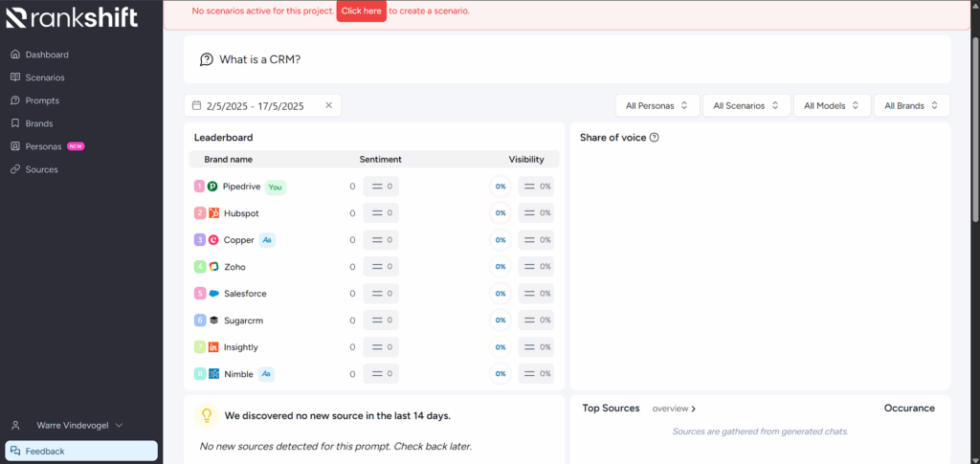
Task: Expand the Warre Vindevogel user menu
Action: click(79, 426)
